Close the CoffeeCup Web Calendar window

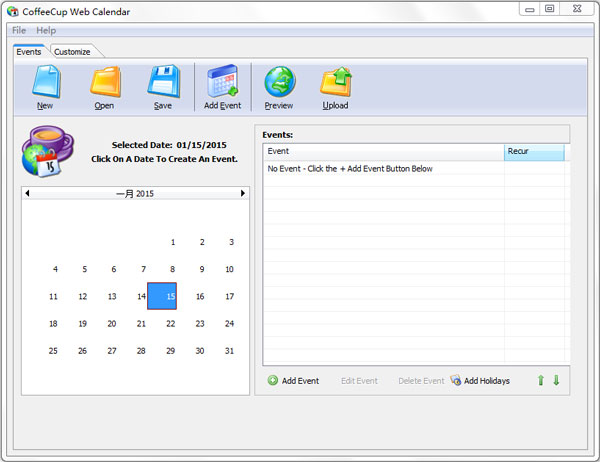577,9
